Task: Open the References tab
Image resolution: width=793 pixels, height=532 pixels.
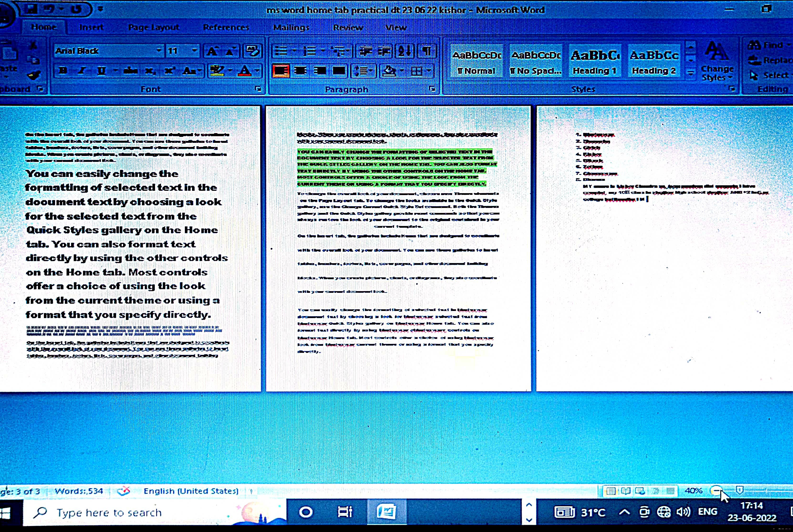Action: pos(226,27)
